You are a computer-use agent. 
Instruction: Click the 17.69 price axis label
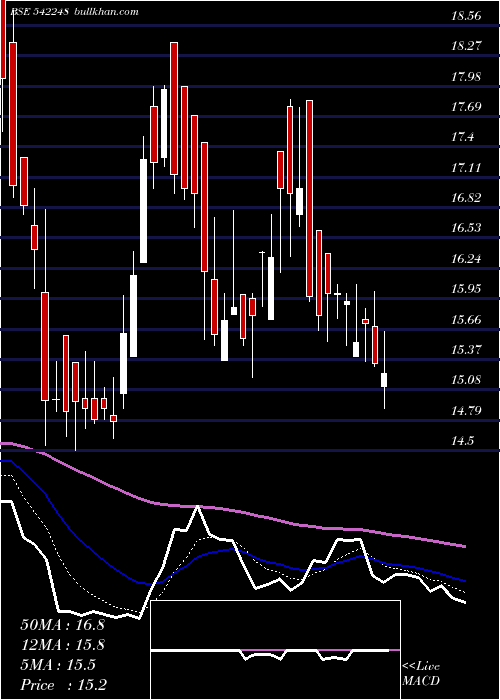coord(466,106)
